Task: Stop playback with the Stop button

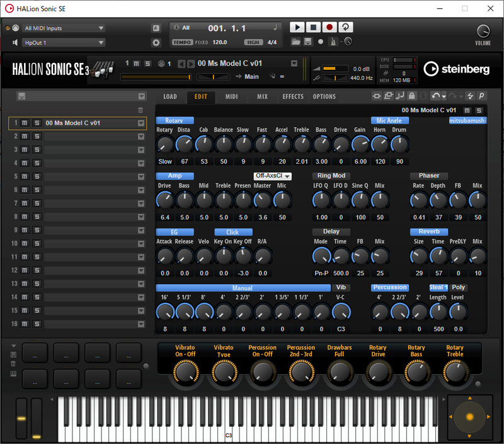Action: [x=313, y=27]
